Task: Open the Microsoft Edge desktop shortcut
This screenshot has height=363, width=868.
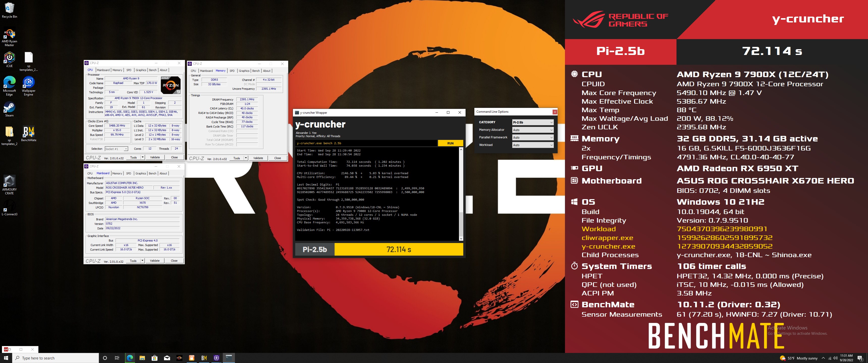Action: [x=9, y=86]
